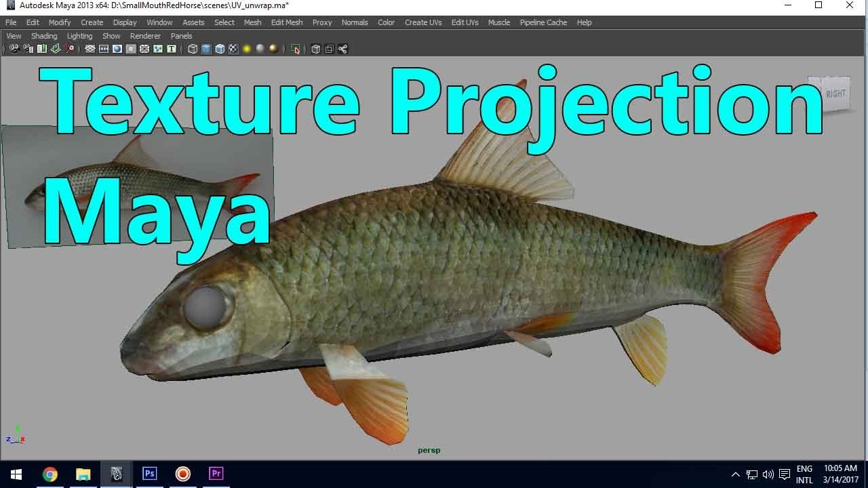868x488 pixels.
Task: Switch to Photoshop in the taskbar
Action: click(149, 474)
